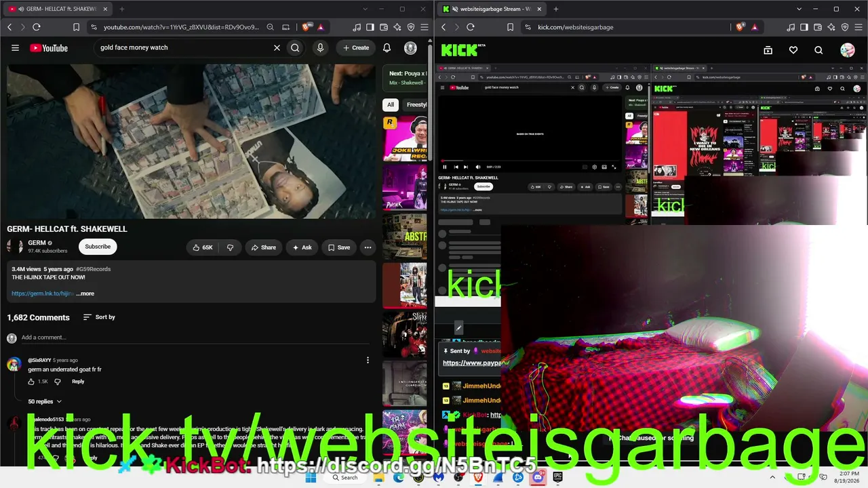
Task: Reload the YouTube browser window
Action: pyautogui.click(x=37, y=27)
